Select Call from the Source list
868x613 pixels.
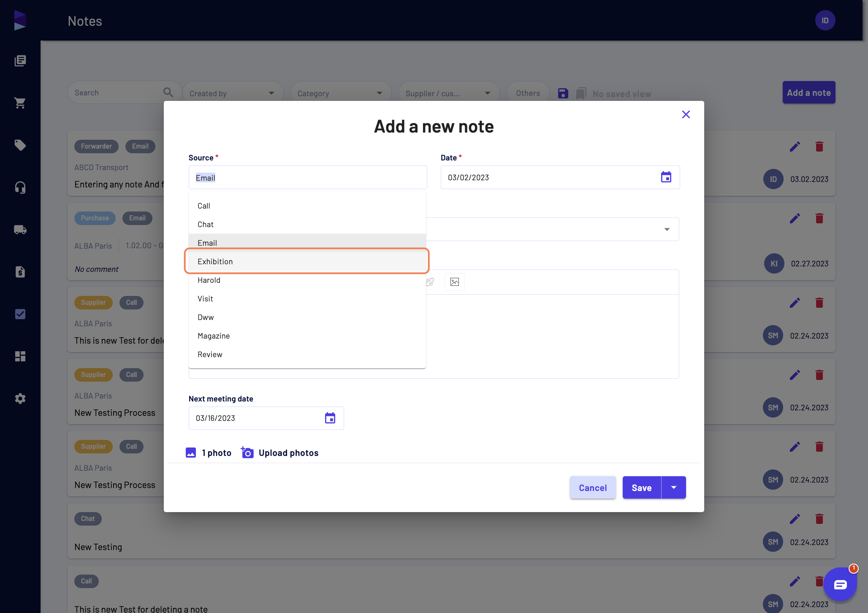[x=307, y=206]
